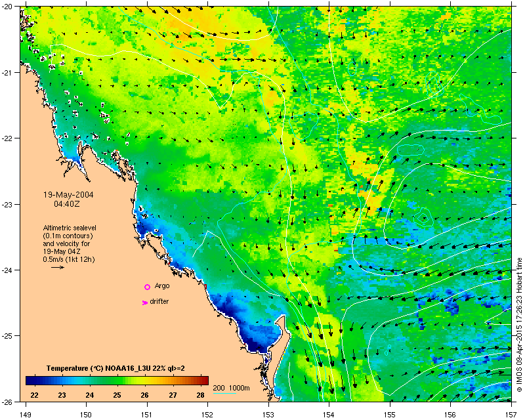Click the -21 latitude axis label
525x420 pixels.
[7, 72]
